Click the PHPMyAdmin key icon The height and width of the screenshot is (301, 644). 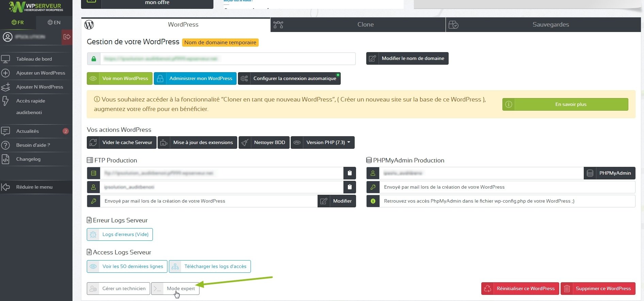(373, 187)
